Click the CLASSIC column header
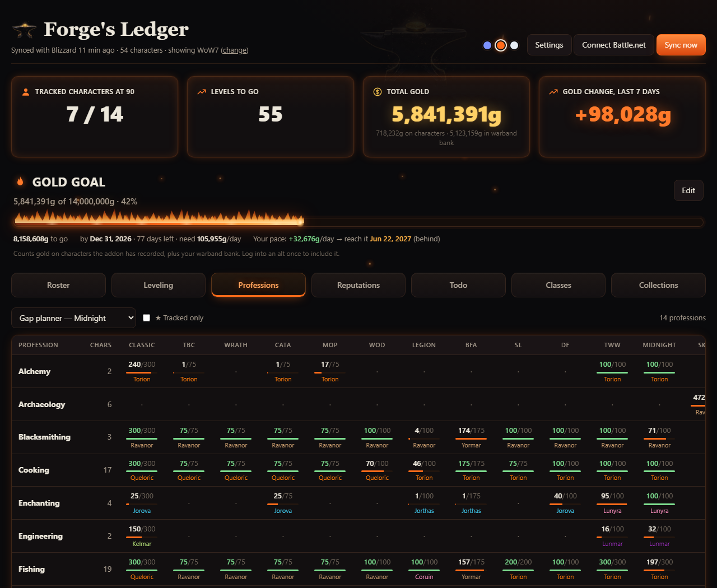Screen dimensions: 717x588 point(142,345)
